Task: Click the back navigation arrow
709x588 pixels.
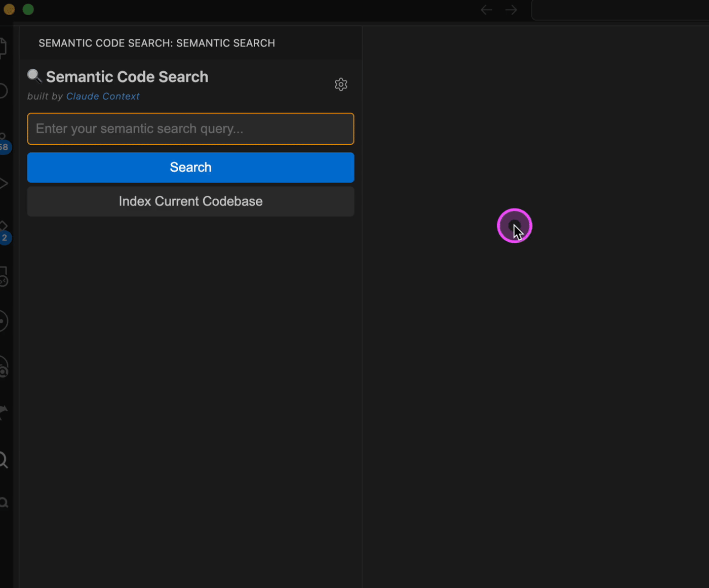Action: pyautogui.click(x=486, y=9)
